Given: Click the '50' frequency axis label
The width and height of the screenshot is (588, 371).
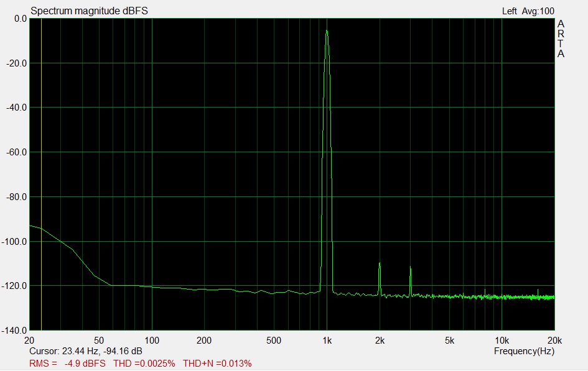Looking at the screenshot, I should point(99,341).
